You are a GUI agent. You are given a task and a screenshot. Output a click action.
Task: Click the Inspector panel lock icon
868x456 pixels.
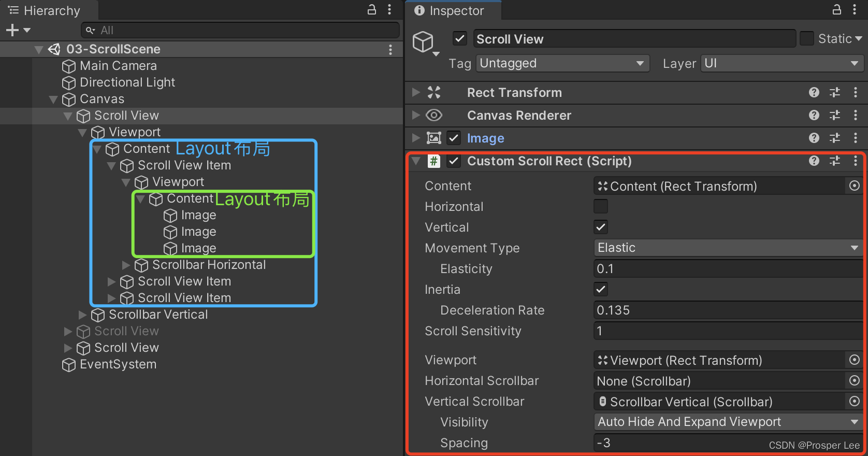[x=836, y=9]
